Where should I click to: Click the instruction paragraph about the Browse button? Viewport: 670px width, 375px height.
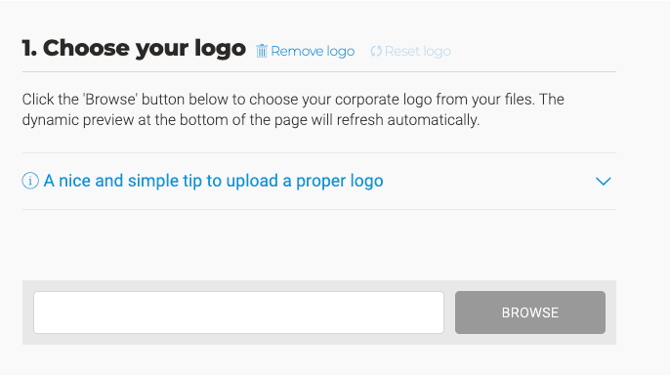293,109
